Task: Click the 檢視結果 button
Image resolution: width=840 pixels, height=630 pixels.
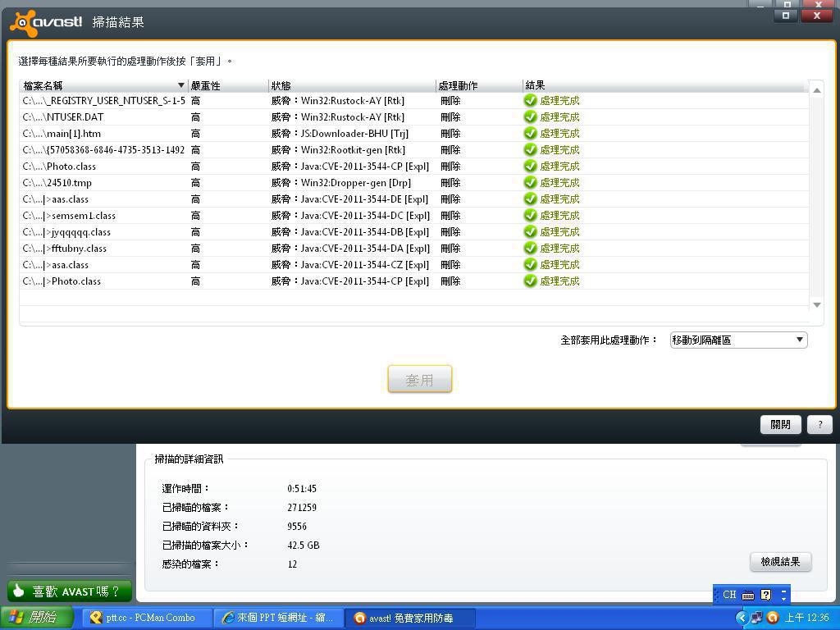Action: point(781,561)
